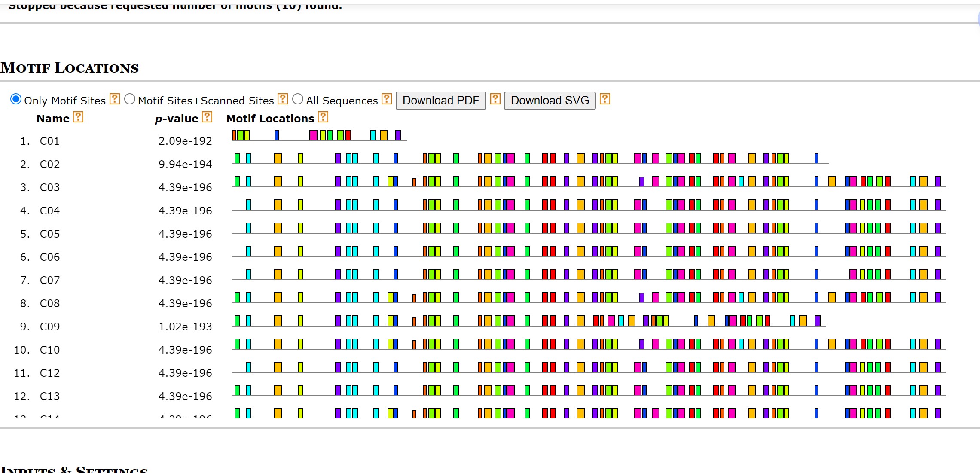Click the p-value column header
This screenshot has width=980, height=473.
[177, 119]
